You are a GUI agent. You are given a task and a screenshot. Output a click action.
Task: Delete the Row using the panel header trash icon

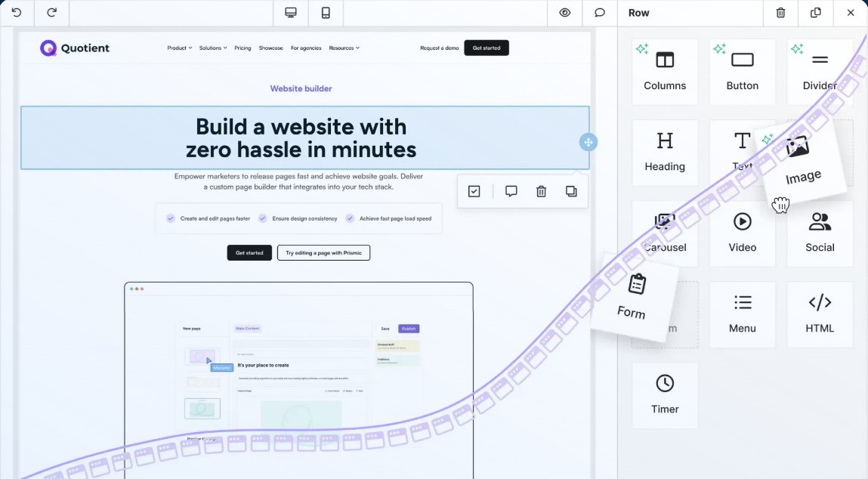point(780,13)
